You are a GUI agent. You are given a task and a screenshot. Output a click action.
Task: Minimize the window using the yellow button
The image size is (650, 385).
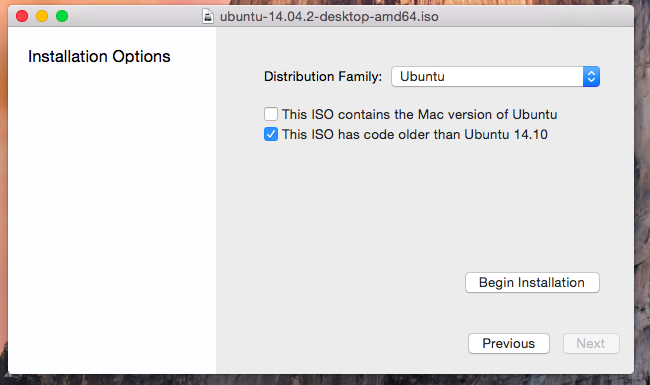42,16
